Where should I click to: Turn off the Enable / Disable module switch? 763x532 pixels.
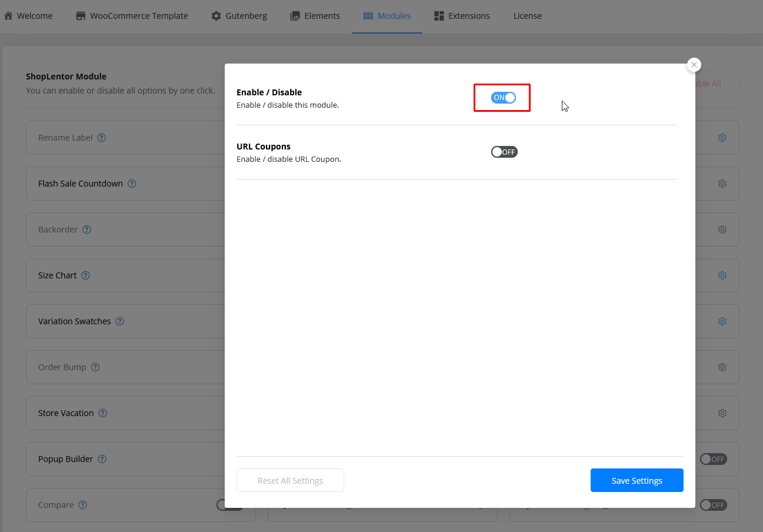(504, 98)
